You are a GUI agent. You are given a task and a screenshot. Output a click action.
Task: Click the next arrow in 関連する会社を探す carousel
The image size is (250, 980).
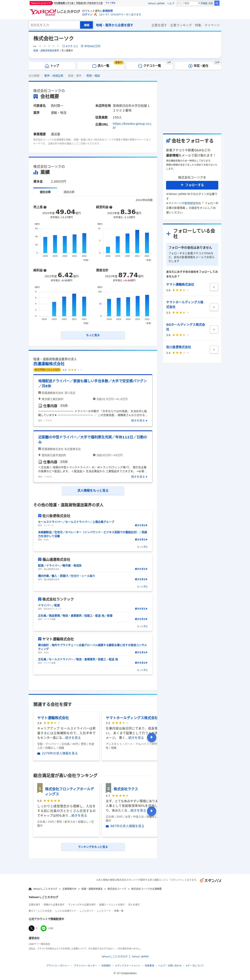[152, 737]
